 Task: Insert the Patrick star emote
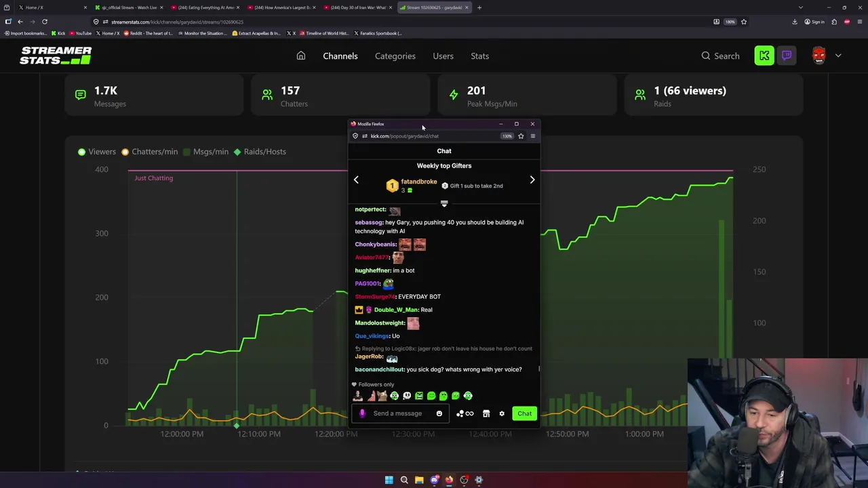pyautogui.click(x=370, y=396)
